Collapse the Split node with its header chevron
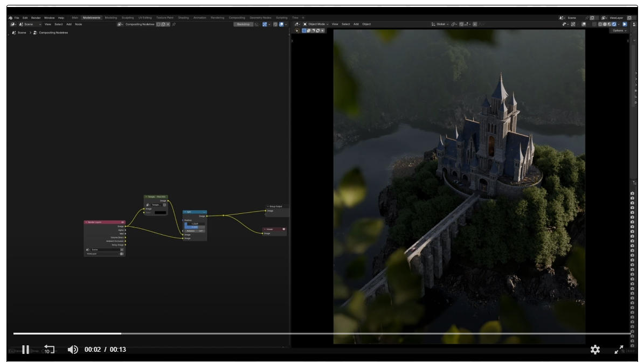Image resolution: width=644 pixels, height=362 pixels. (185, 212)
